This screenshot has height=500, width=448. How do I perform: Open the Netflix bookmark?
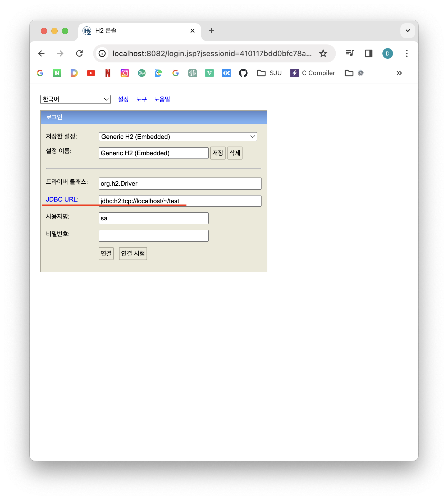(108, 73)
